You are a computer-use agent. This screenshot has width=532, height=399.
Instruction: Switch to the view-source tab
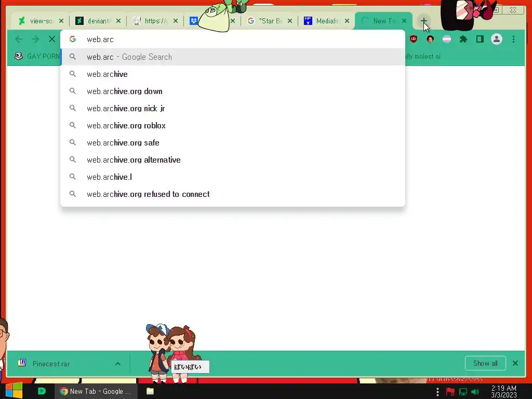click(x=41, y=21)
